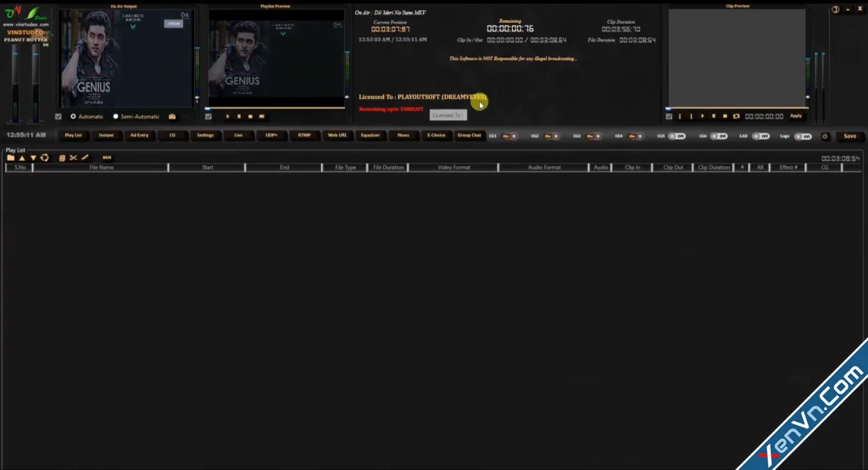
Task: Open the Live tab
Action: 238,135
